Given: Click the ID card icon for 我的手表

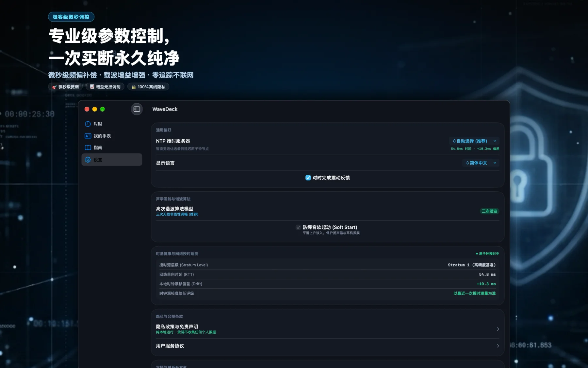Looking at the screenshot, I should [88, 136].
